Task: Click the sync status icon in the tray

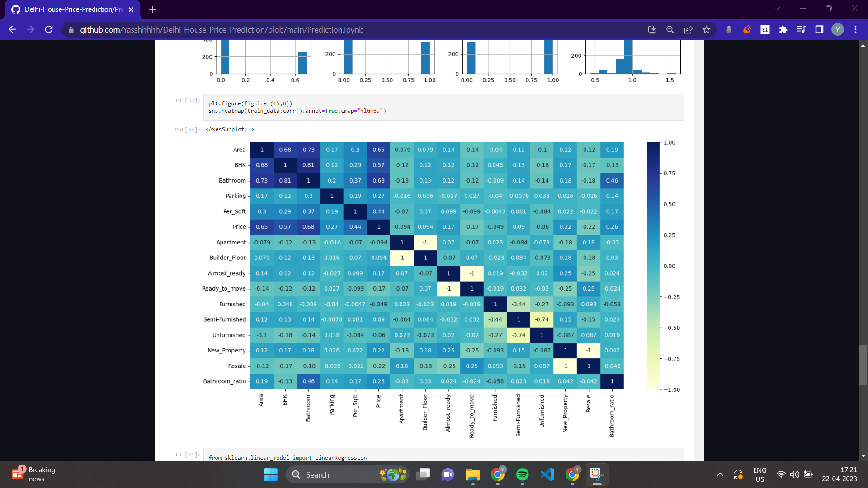Action: (x=739, y=474)
